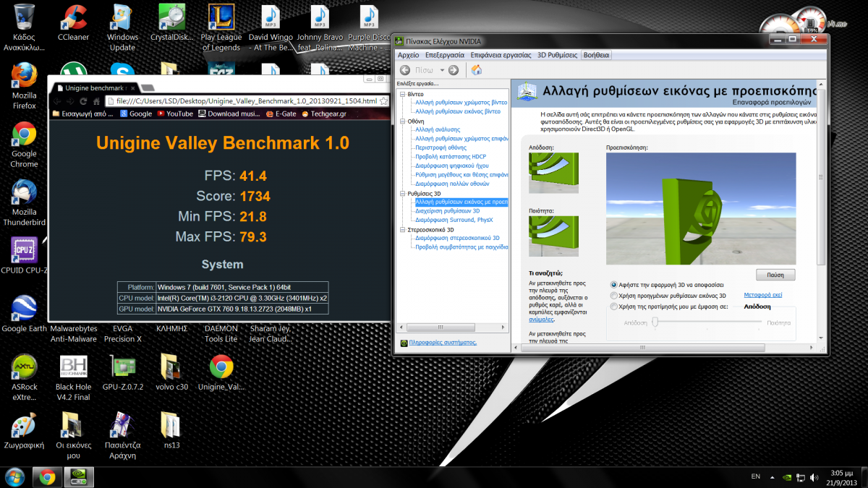
Task: Open the Recycle Bin desktop icon
Action: pos(25,29)
